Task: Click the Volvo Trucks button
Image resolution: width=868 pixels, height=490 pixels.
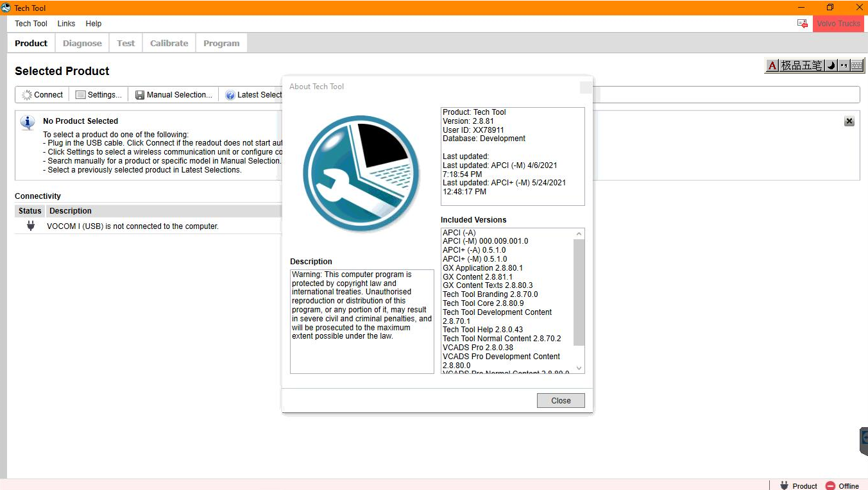Action: pos(838,23)
